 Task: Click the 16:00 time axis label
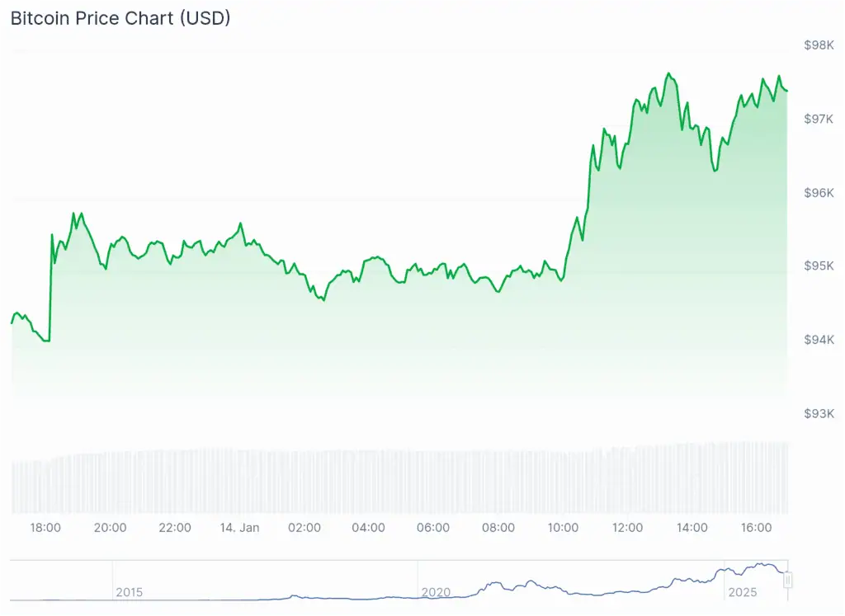757,528
